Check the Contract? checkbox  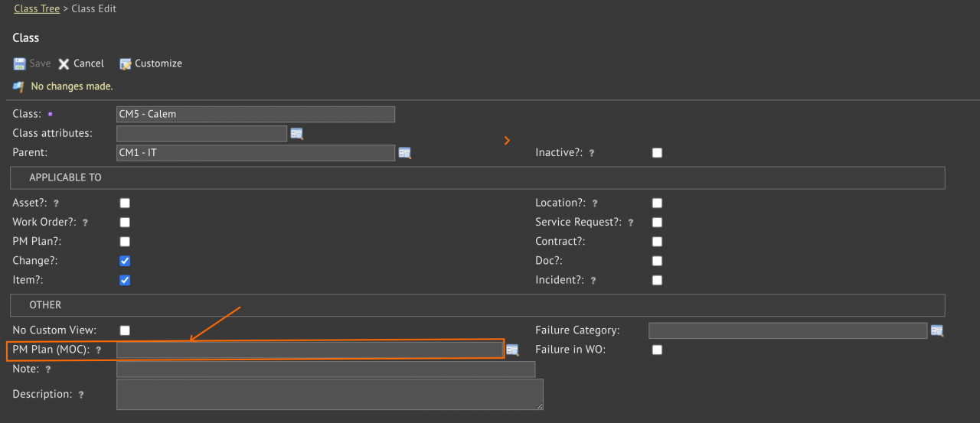pyautogui.click(x=657, y=242)
